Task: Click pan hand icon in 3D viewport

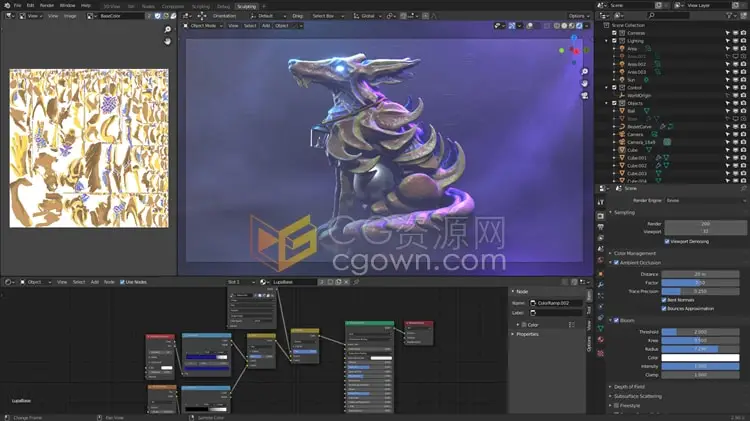Action: (585, 83)
